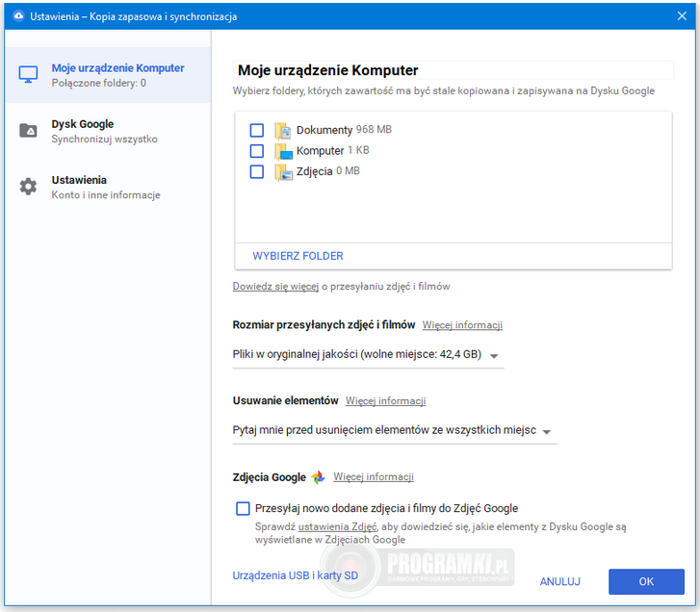
Task: Open the Pliki w oryginalnej jakości dropdown
Action: point(369,355)
